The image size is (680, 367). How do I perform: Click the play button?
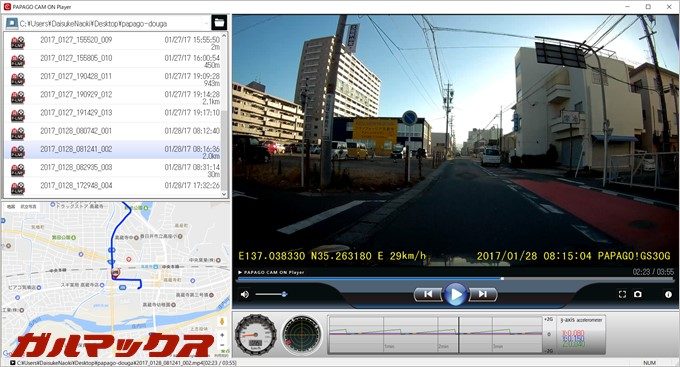pyautogui.click(x=455, y=294)
